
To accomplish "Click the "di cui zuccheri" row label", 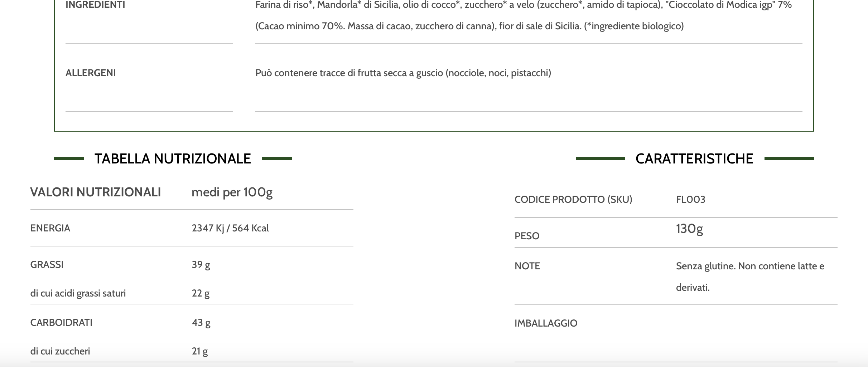I will click(60, 351).
